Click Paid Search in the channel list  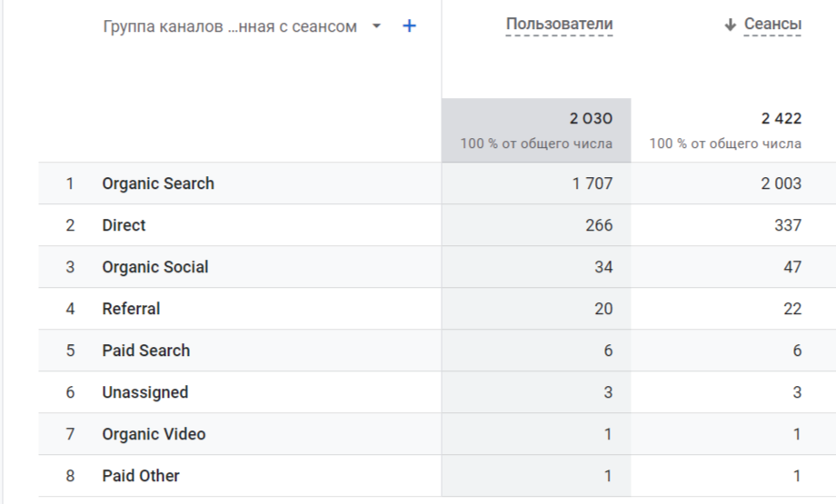pyautogui.click(x=146, y=351)
